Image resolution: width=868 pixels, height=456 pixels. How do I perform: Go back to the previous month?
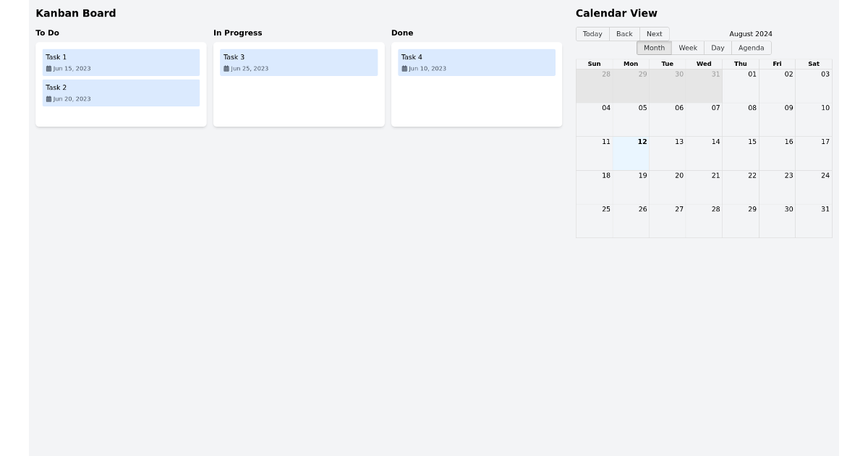tap(624, 33)
